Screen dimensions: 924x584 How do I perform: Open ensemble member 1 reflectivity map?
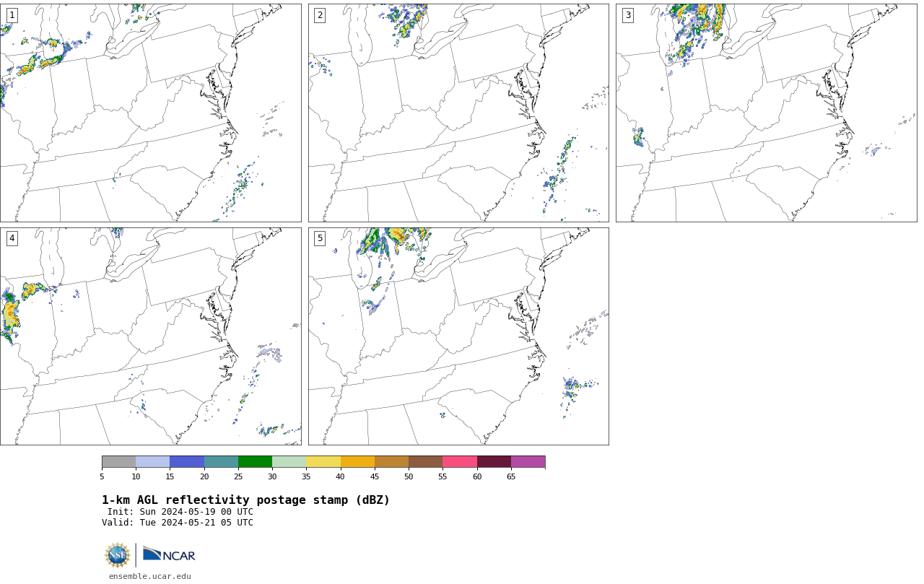coord(150,113)
